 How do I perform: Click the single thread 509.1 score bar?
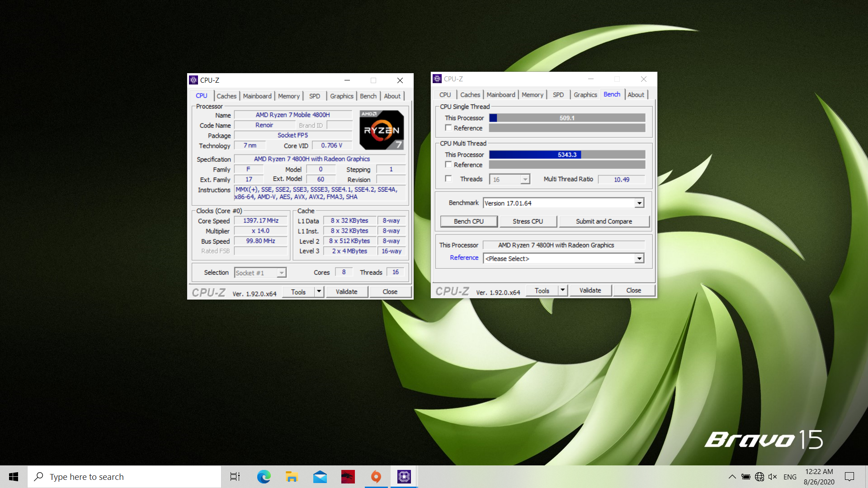(567, 118)
